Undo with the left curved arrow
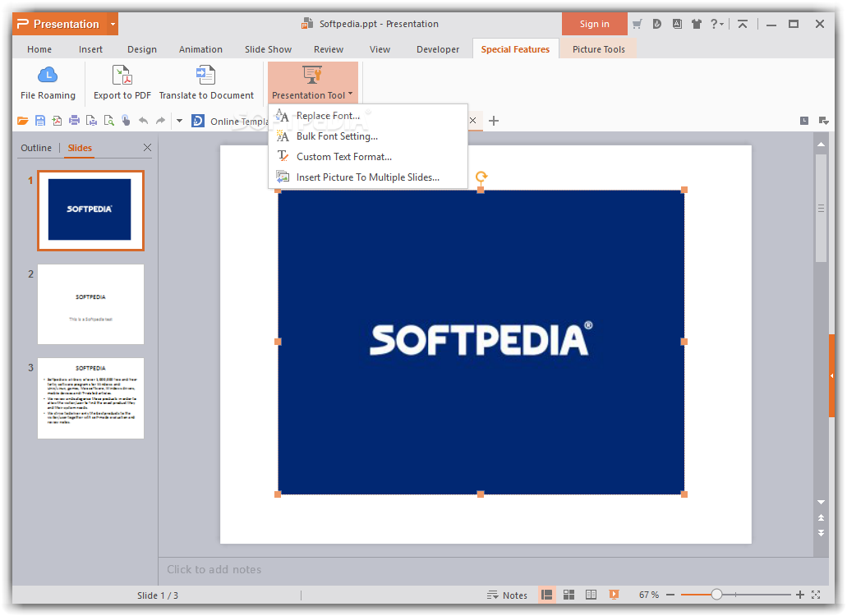Screen dimensions: 847x616 (143, 121)
